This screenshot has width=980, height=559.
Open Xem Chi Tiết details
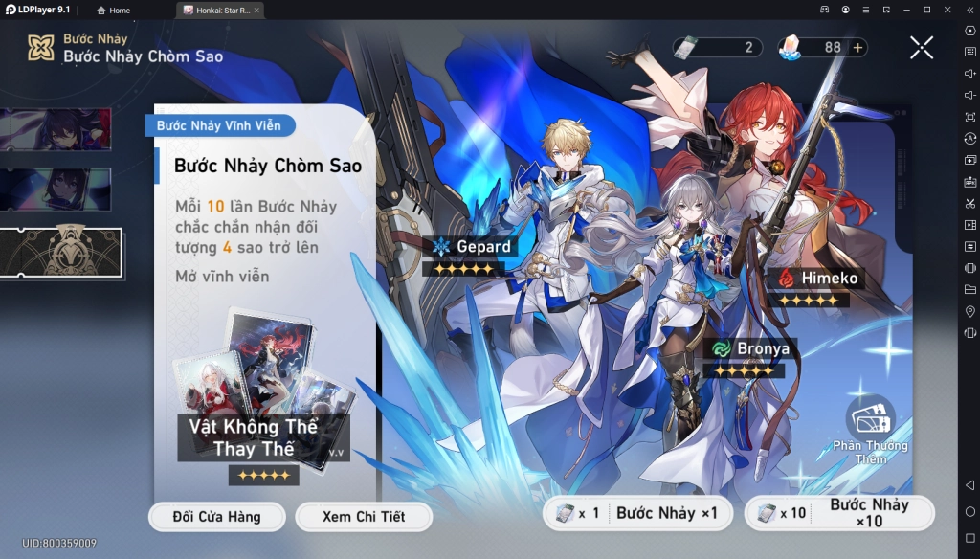pos(364,517)
